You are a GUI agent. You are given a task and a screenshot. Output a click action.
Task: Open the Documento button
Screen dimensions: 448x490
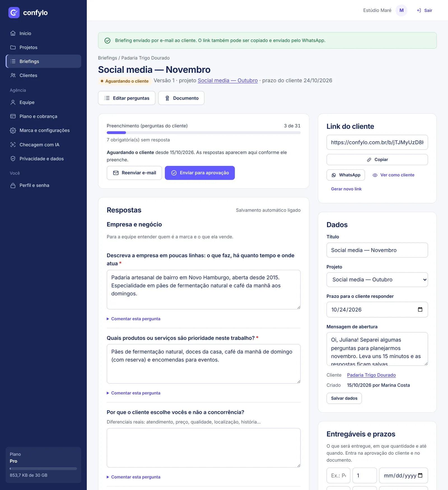point(181,98)
